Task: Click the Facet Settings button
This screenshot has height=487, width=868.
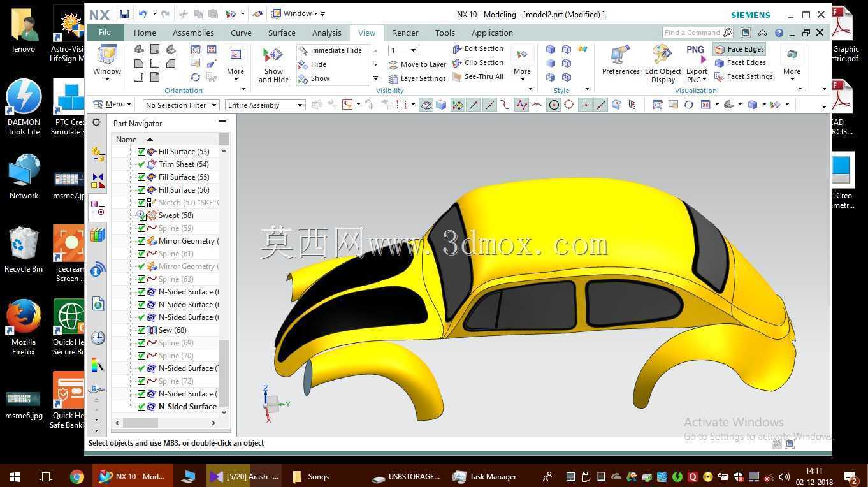Action: coord(744,76)
